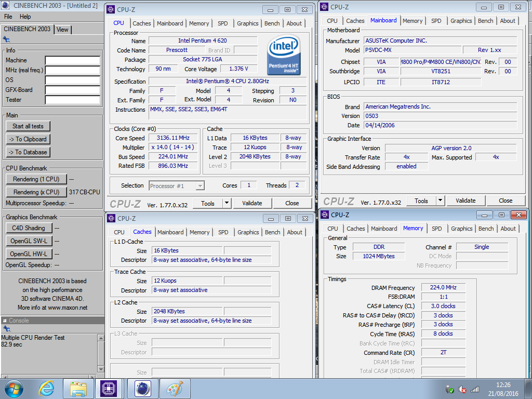Click the CPU-Z title icon in the Mainboard window

[324, 7]
